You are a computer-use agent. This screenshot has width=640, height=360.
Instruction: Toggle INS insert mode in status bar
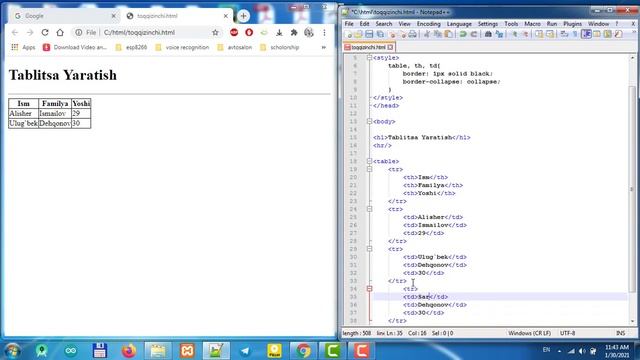620,333
